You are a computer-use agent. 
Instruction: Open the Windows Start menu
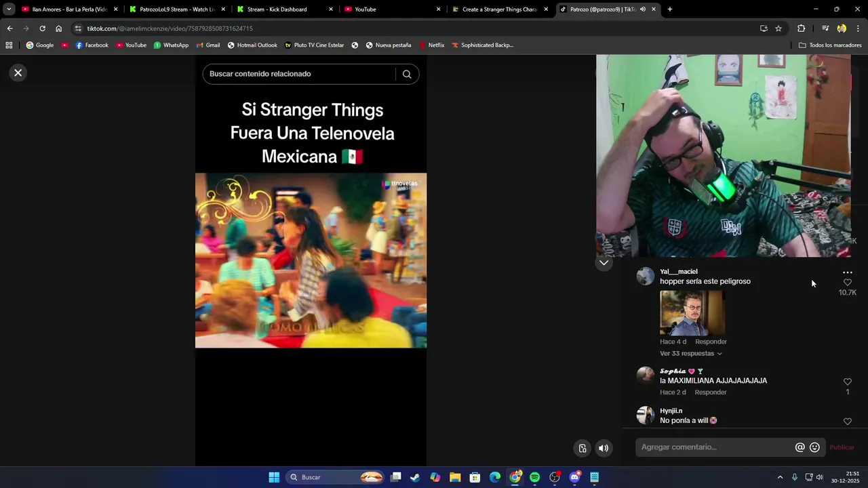(274, 477)
